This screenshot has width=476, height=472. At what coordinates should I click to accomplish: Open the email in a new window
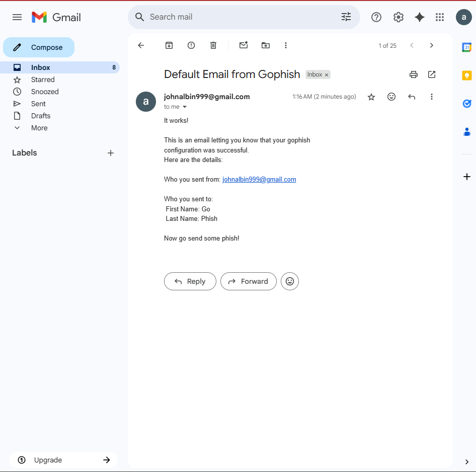pyautogui.click(x=431, y=74)
